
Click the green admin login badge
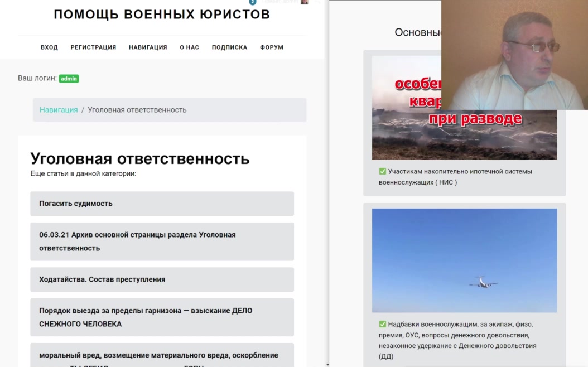tap(69, 78)
